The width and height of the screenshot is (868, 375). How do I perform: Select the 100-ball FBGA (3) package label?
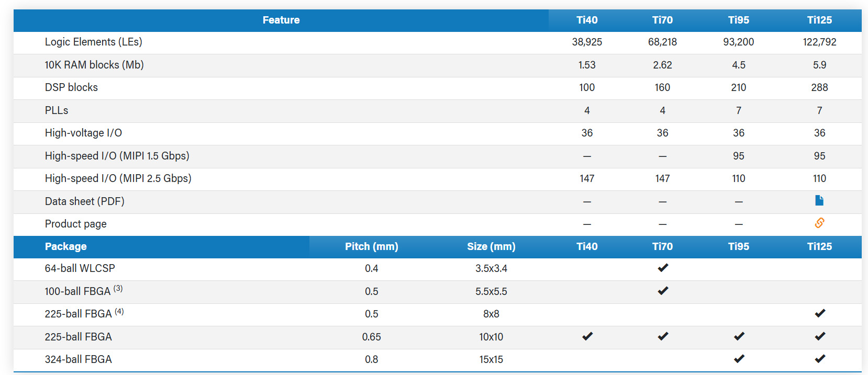[84, 291]
